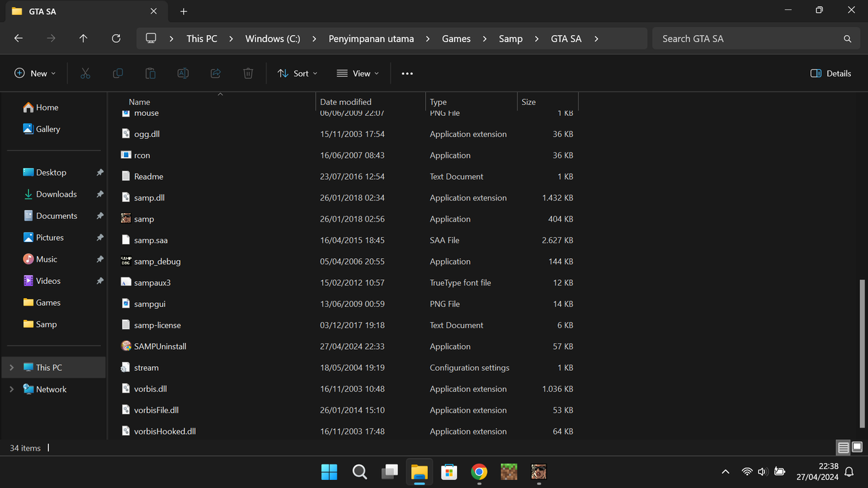Open Microsoft Store from the taskbar
The height and width of the screenshot is (488, 868).
(449, 472)
